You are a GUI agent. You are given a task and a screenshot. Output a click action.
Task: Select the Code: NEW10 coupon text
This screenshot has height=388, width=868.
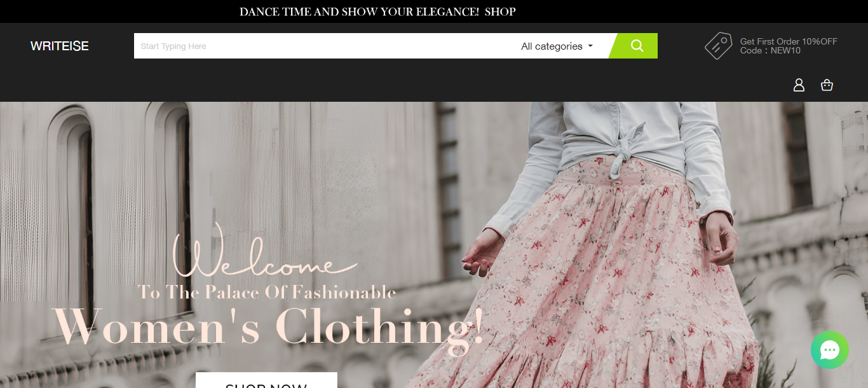[770, 50]
